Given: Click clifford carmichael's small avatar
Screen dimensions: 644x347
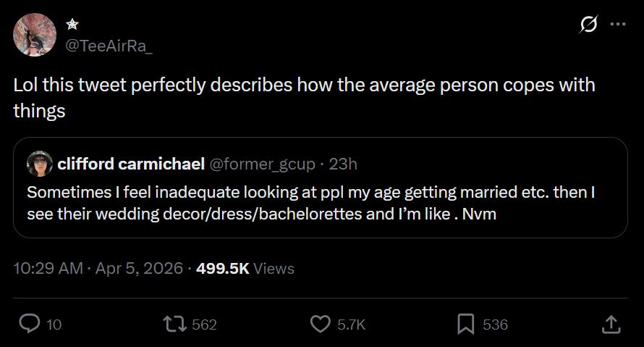Looking at the screenshot, I should click(38, 164).
